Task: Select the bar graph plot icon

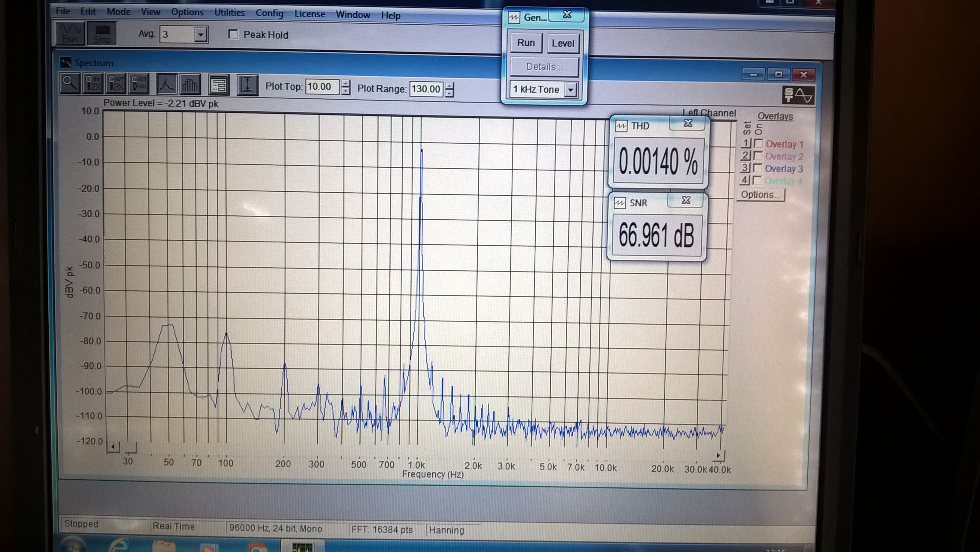Action: tap(190, 85)
